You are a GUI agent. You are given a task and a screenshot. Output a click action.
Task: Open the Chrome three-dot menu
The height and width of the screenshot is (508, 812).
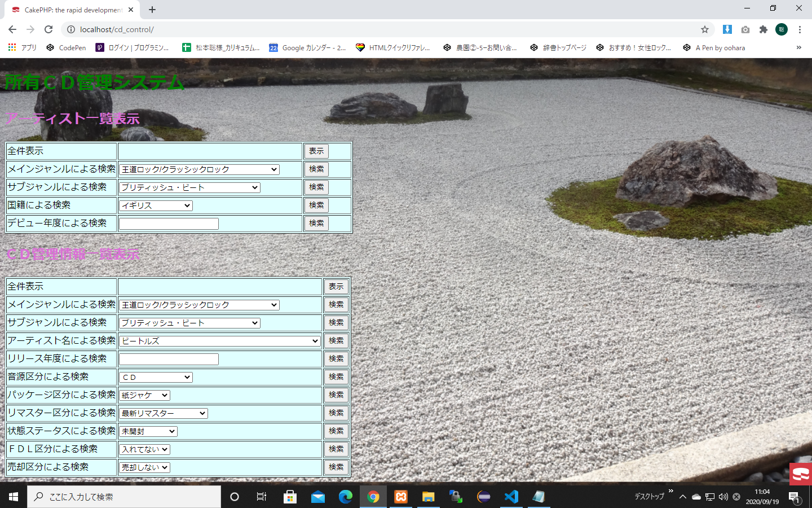[x=800, y=29]
